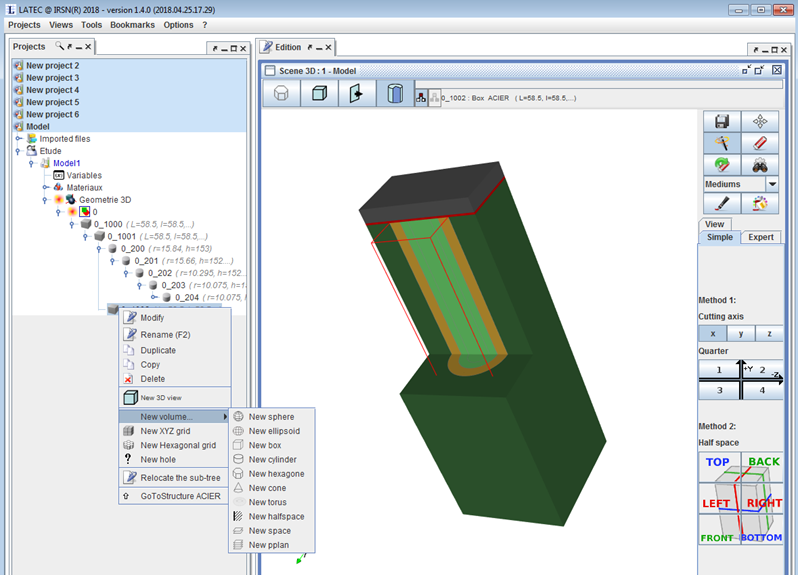Click the cylinder view toolbar icon
The image size is (798, 575).
coord(396,93)
